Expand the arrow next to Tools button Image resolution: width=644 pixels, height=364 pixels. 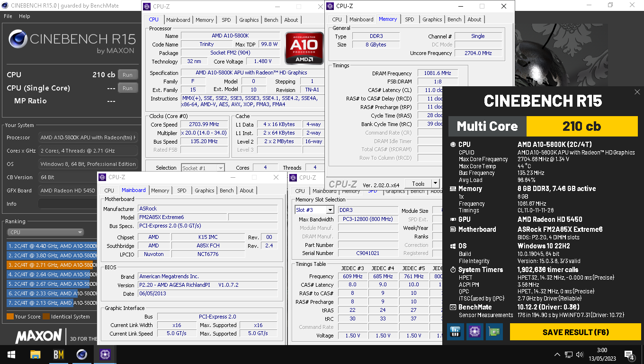pyautogui.click(x=435, y=184)
